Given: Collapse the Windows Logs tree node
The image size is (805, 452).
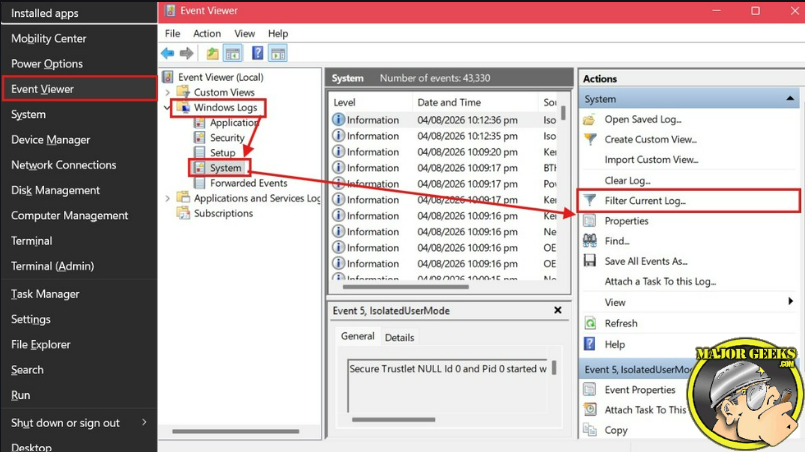Looking at the screenshot, I should click(x=167, y=107).
